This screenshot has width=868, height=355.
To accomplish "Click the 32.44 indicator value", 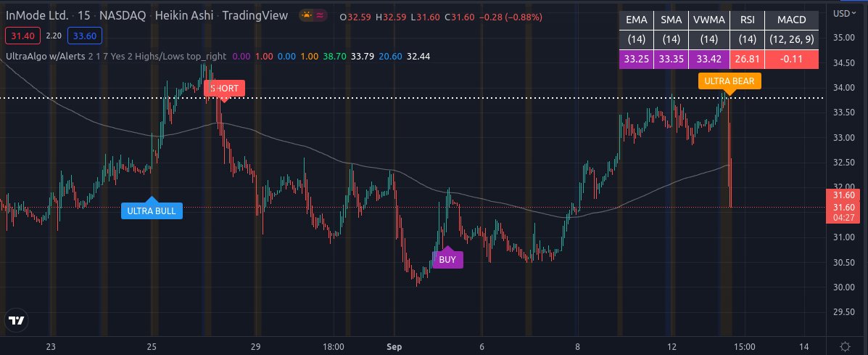I will coord(418,56).
